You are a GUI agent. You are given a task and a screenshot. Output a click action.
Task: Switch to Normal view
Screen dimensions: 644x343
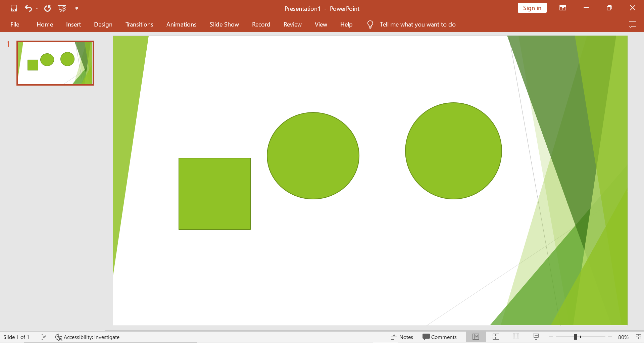pyautogui.click(x=476, y=337)
